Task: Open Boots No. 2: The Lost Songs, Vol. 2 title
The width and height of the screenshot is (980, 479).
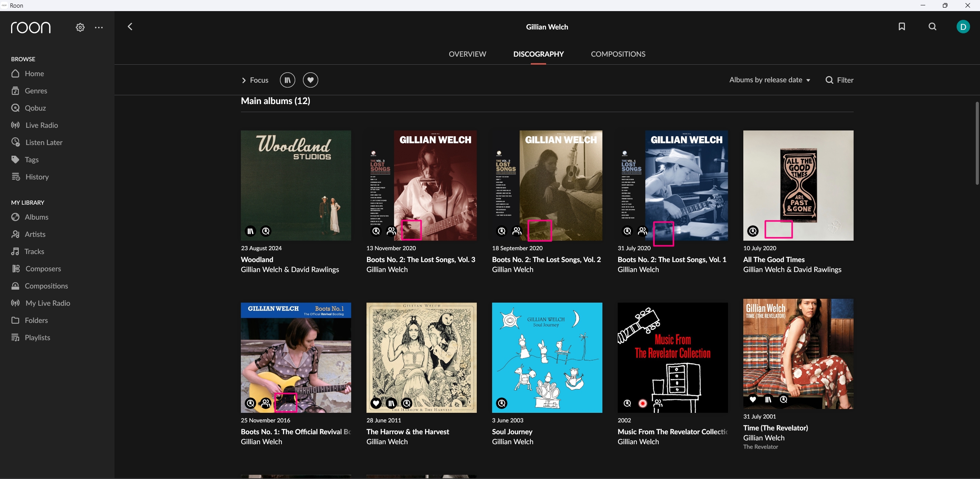Action: click(546, 259)
